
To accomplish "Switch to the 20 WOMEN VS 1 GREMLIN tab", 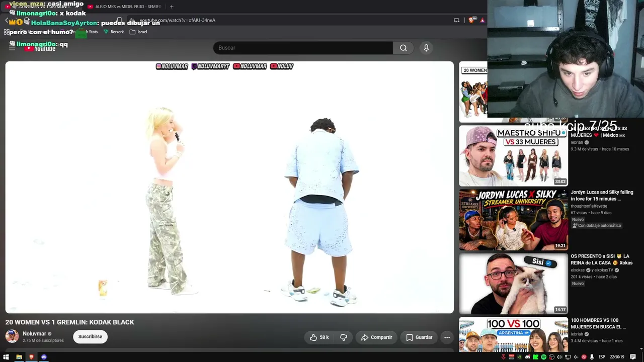I will 42,7.
